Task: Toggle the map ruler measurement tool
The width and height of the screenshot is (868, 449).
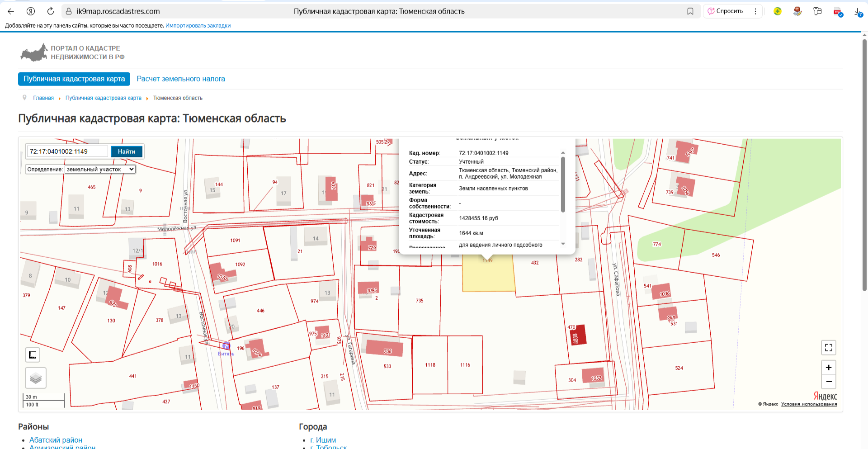Action: [x=33, y=355]
